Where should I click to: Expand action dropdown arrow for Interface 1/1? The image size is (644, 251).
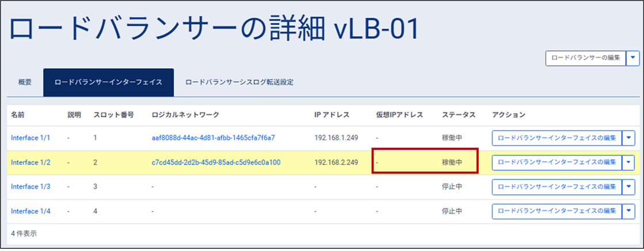tap(628, 138)
